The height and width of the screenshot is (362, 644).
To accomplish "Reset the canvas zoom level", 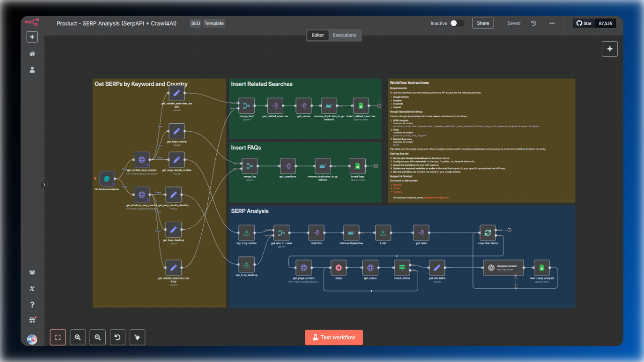I will pyautogui.click(x=117, y=337).
